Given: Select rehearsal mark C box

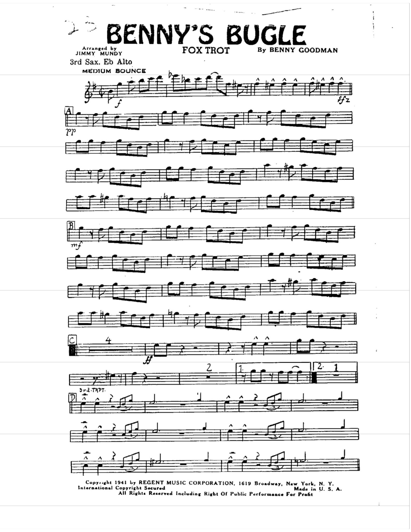Looking at the screenshot, I should click(x=72, y=340).
